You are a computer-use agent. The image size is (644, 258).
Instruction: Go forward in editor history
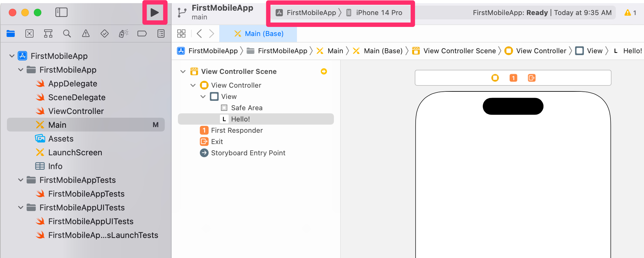coord(212,34)
